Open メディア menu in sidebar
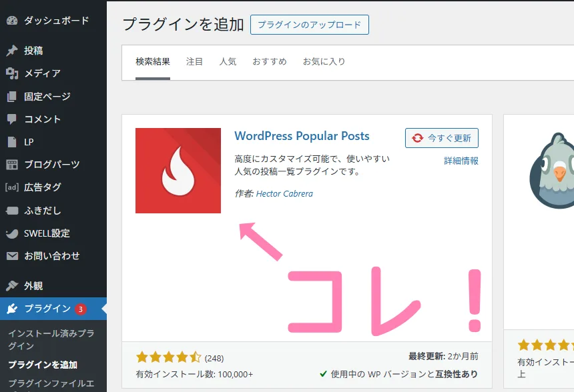574x392 pixels. click(53, 73)
